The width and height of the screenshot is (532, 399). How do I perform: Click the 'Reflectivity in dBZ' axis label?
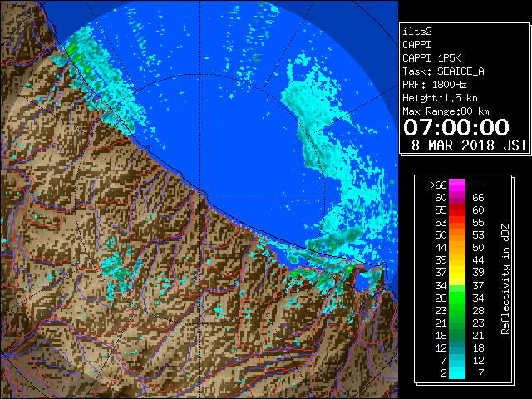505,279
